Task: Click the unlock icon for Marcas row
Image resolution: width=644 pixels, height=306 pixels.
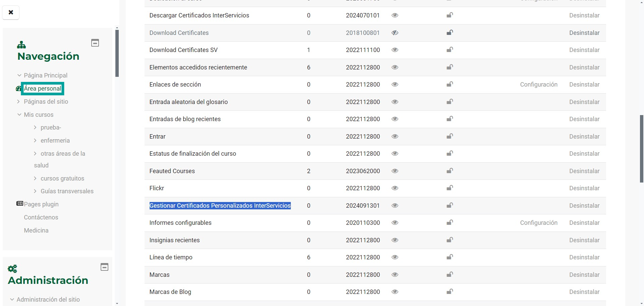Action: [x=449, y=274]
